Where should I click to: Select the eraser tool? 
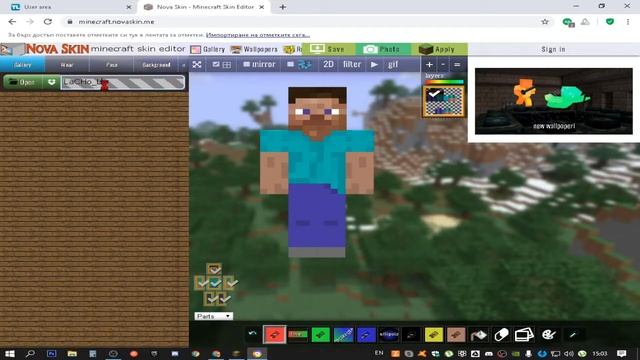pos(502,335)
